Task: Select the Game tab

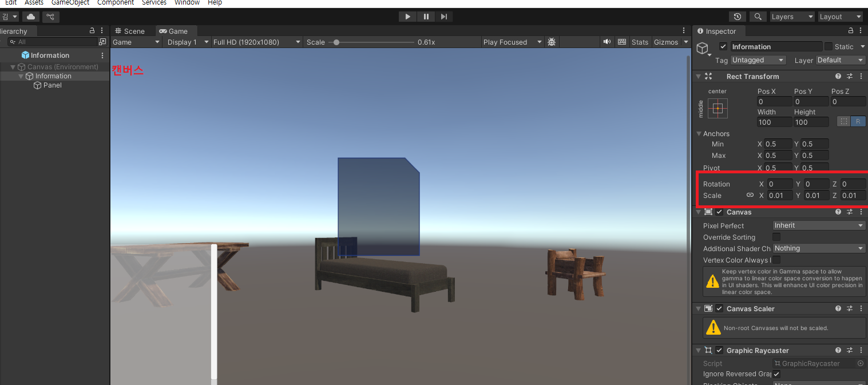Action: 173,31
